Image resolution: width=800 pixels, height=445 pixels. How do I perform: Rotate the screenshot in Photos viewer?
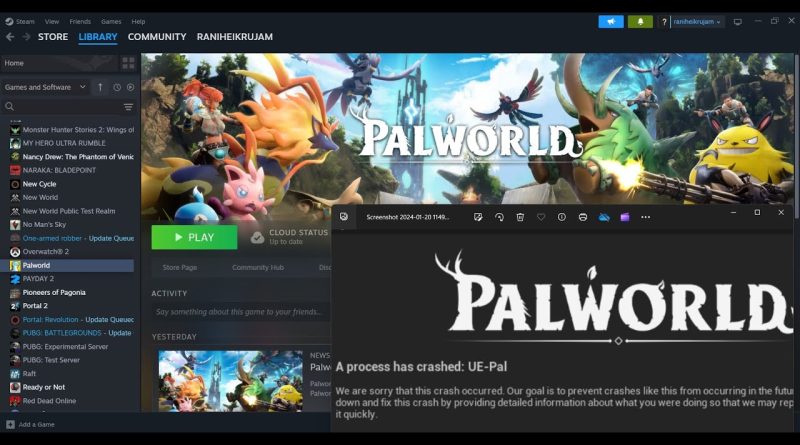click(499, 217)
